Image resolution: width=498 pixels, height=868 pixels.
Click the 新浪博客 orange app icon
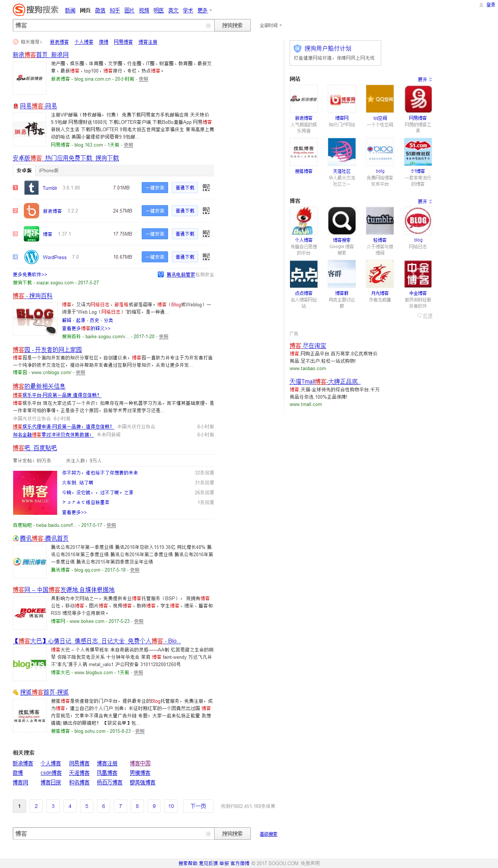31,211
